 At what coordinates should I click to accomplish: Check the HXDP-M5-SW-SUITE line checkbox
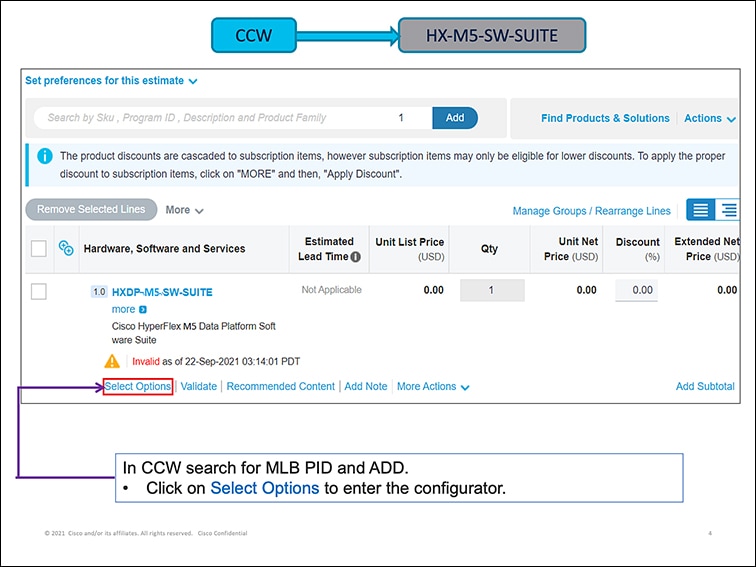point(39,292)
